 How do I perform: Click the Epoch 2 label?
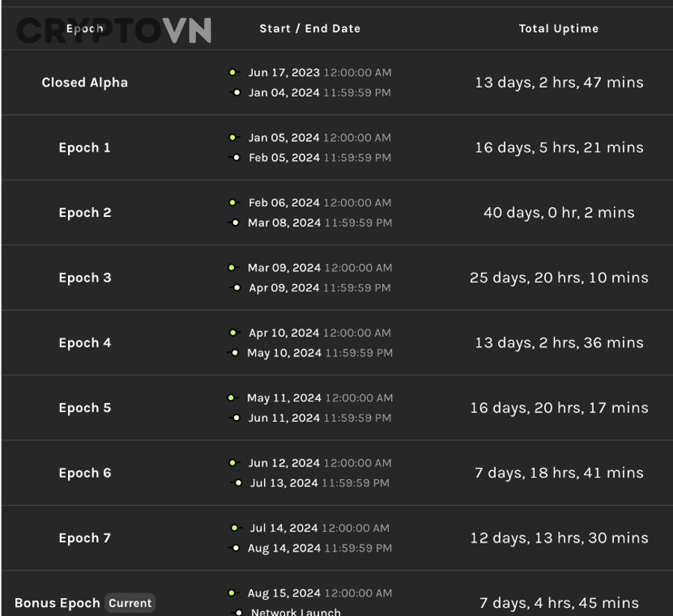84,212
